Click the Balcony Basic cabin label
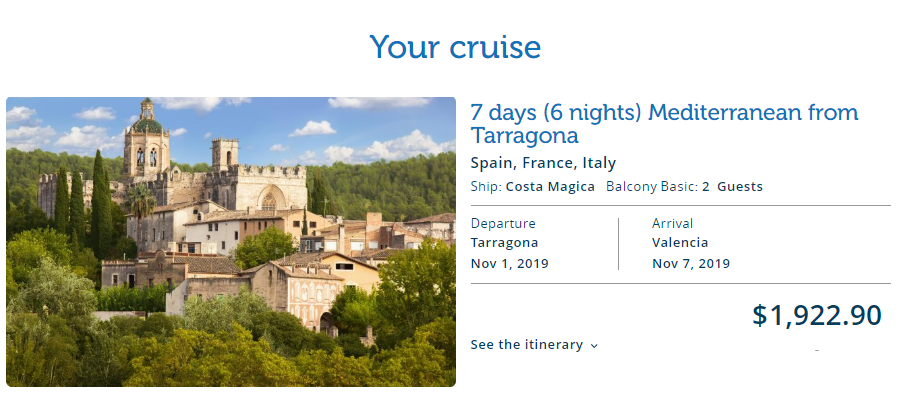 652,187
